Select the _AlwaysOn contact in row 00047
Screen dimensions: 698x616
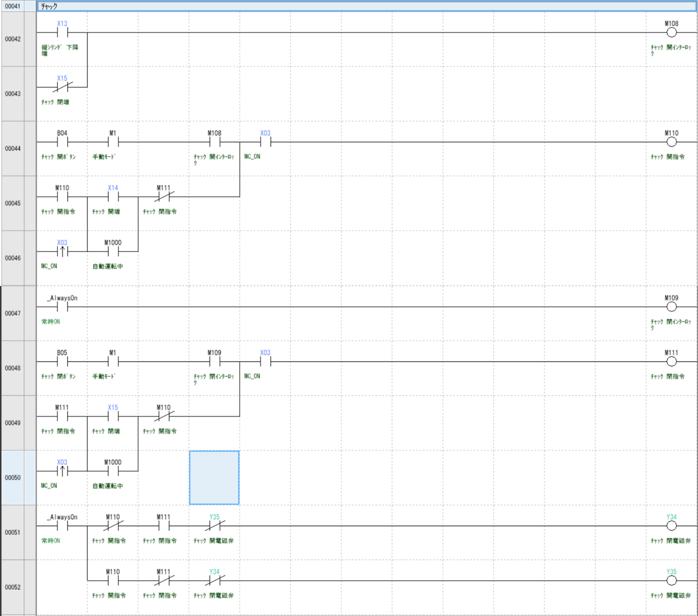pos(62,307)
